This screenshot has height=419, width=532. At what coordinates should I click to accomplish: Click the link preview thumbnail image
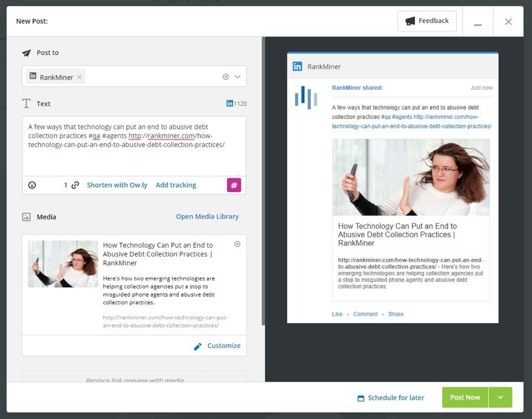point(63,264)
